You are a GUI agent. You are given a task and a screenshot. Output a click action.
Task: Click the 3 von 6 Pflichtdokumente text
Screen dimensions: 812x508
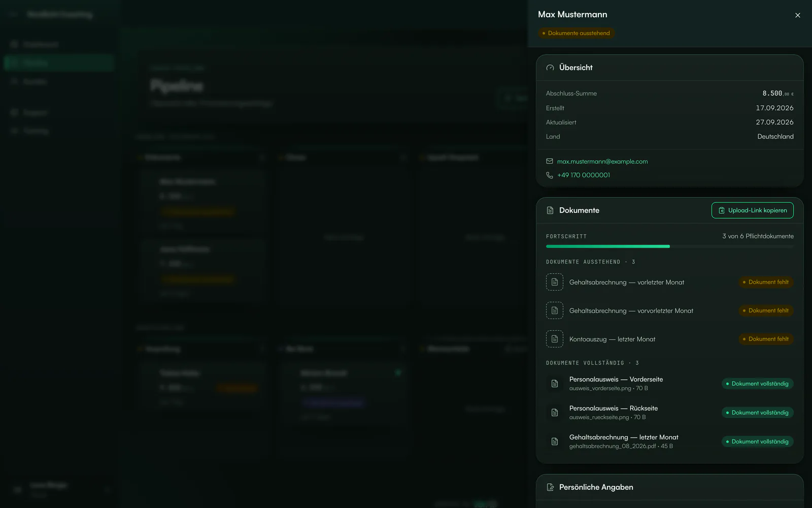[x=758, y=236]
